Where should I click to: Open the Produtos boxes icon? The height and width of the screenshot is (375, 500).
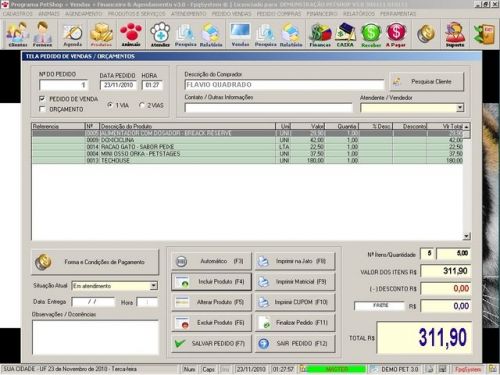[101, 35]
